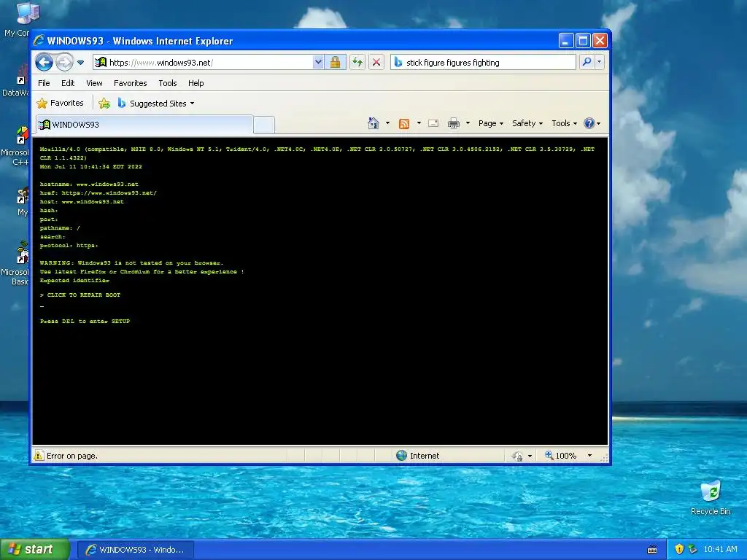
Task: Expand the Print options dropdown arrow
Action: click(468, 123)
